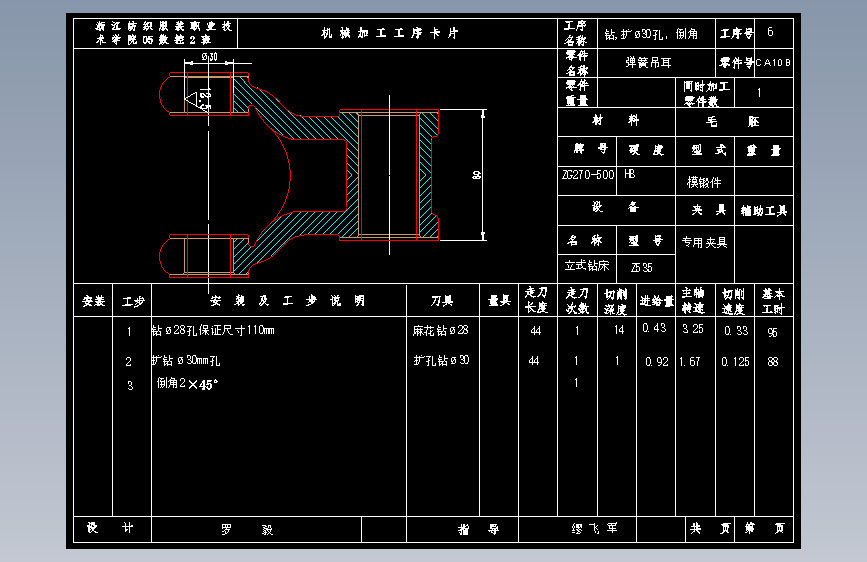Select the part number 'CA10B'
The image size is (867, 562).
click(773, 63)
